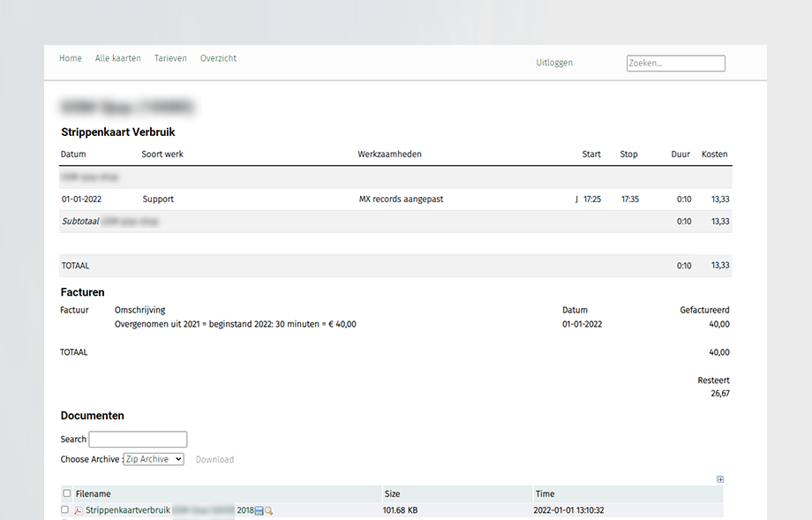
Task: Navigate to Tarieven
Action: (170, 58)
